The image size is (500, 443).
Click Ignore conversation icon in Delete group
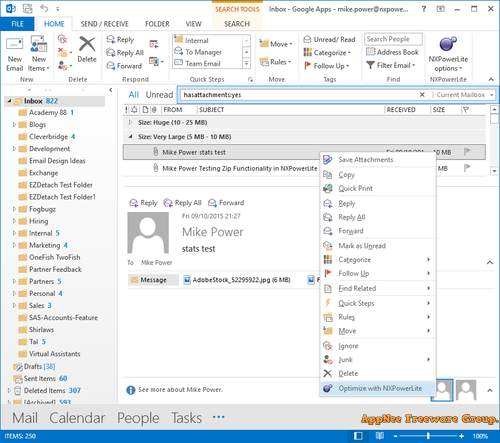tap(62, 39)
